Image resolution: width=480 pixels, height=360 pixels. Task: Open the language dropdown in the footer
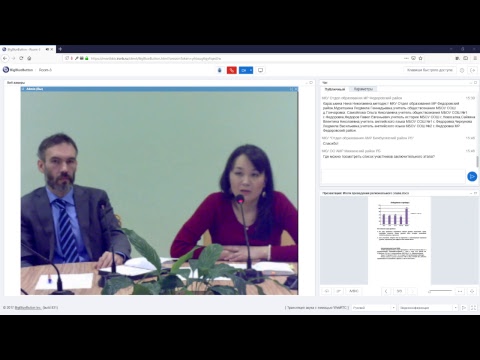click(374, 308)
